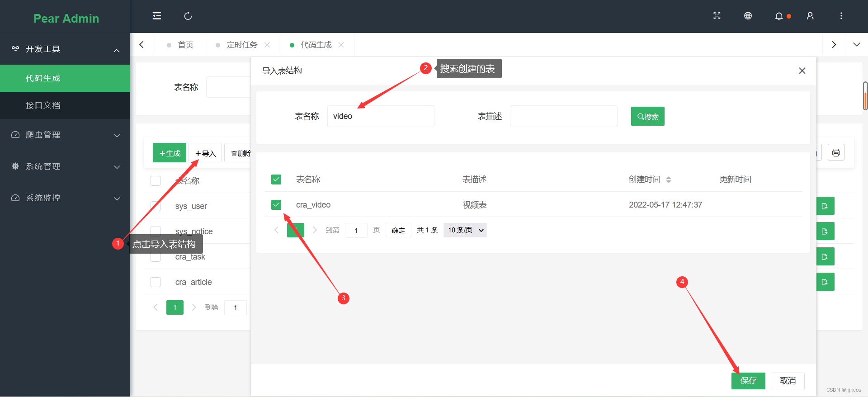
Task: Click the 确定 pagination button in dialog
Action: tap(398, 230)
